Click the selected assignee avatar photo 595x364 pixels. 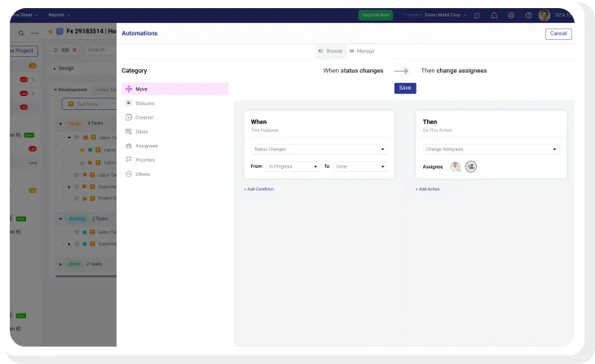pos(455,166)
